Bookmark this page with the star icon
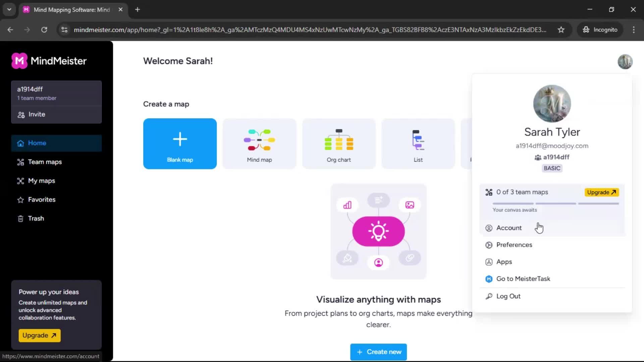 (x=561, y=30)
